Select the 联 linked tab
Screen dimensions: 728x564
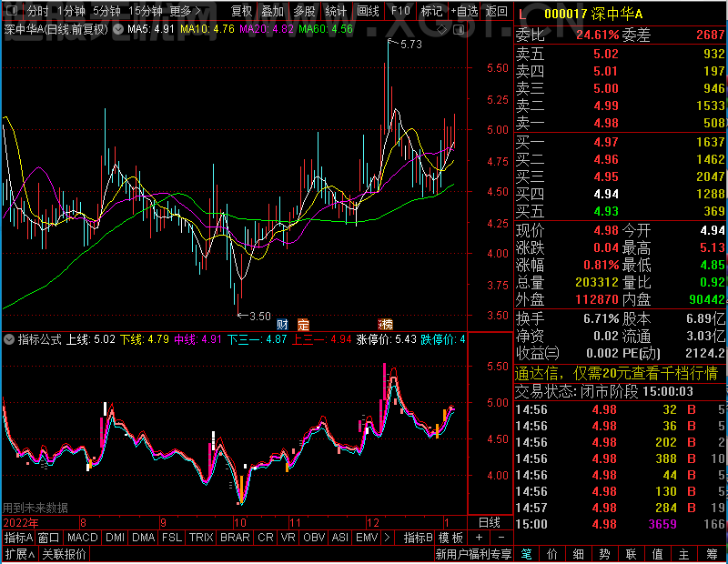point(631,554)
